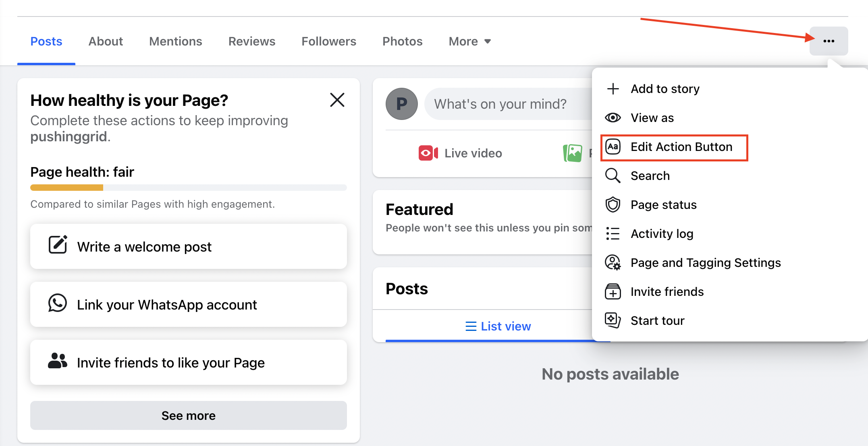Expand the More tab dropdown
The width and height of the screenshot is (868, 446).
tap(469, 41)
